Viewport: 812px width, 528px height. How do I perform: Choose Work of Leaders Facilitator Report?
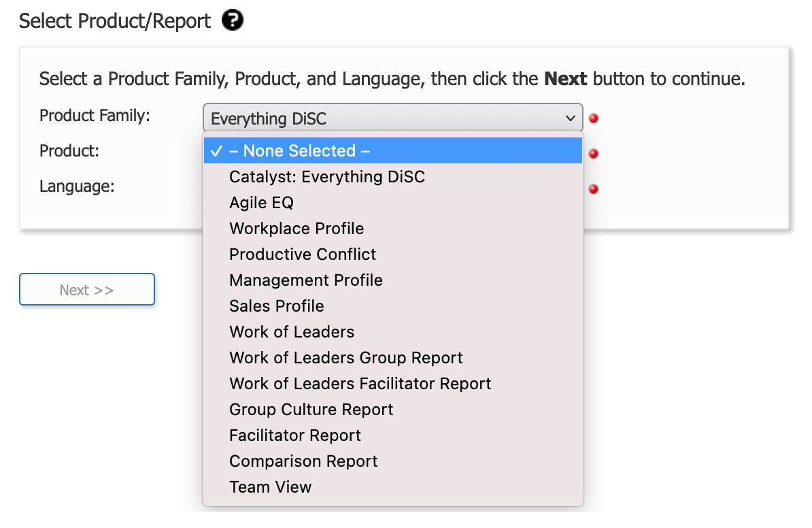tap(392, 384)
